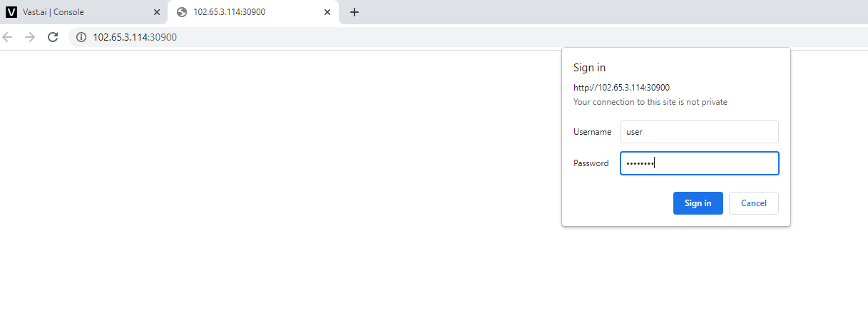Click into the Username field containing "user"
The image size is (868, 323).
[700, 132]
